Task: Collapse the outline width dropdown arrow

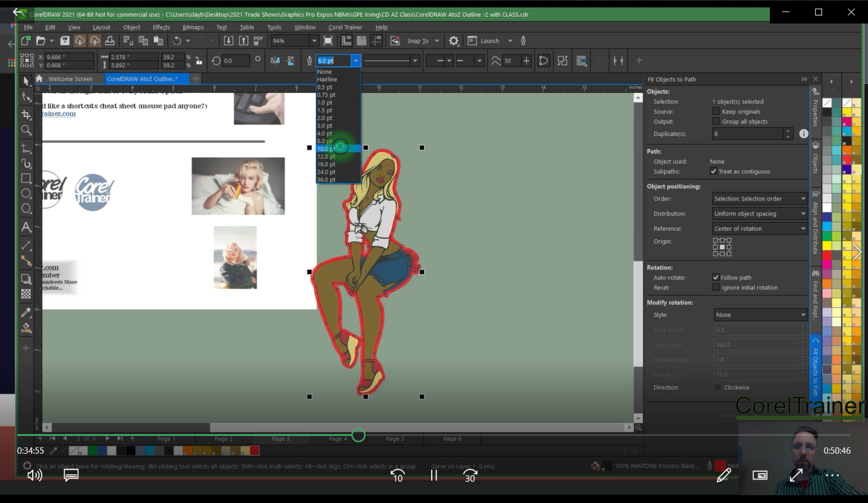Action: click(x=356, y=61)
